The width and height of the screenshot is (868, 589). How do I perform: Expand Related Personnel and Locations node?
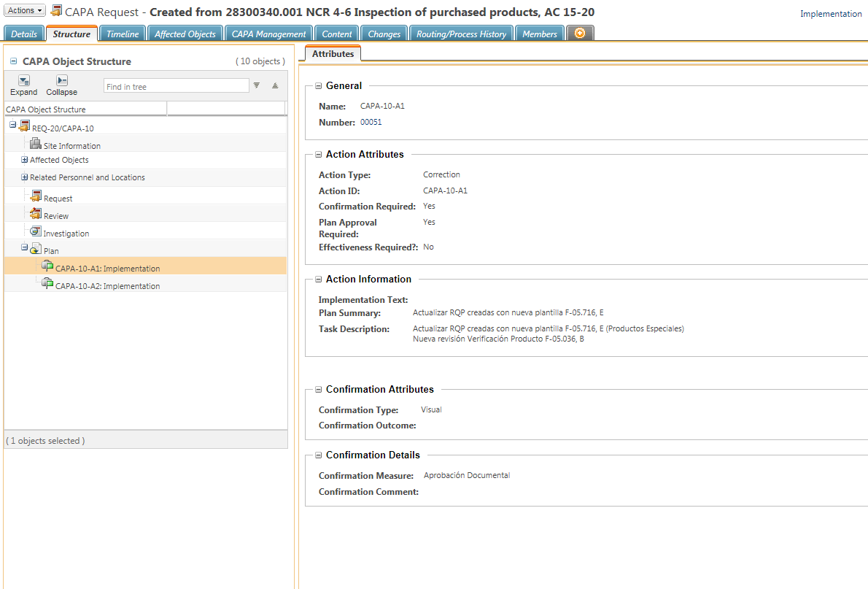tap(25, 177)
